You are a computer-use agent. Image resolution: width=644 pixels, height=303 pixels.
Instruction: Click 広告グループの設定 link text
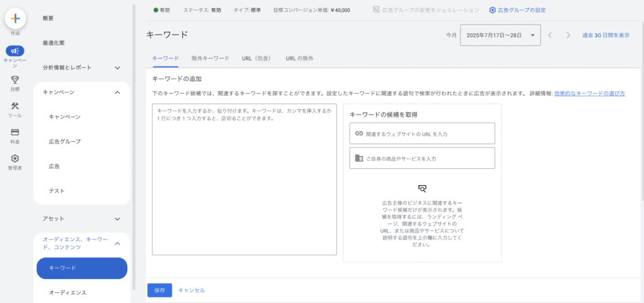(521, 10)
